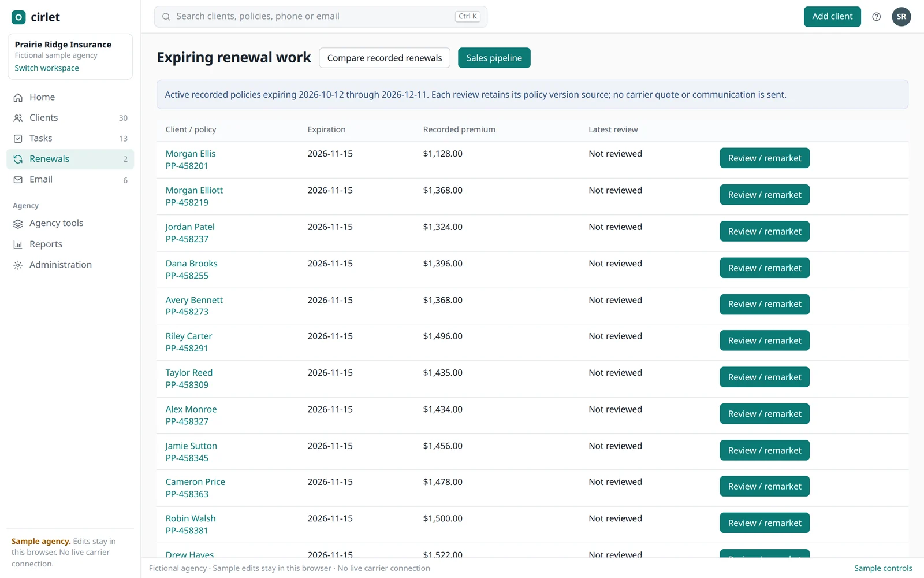Open the help question-mark icon

pos(876,17)
